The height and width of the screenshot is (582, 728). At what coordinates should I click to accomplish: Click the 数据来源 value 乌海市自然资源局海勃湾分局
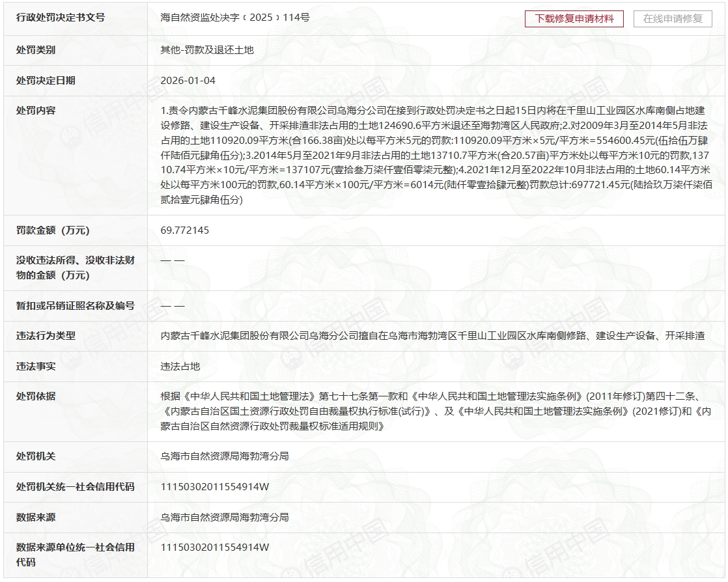(225, 518)
